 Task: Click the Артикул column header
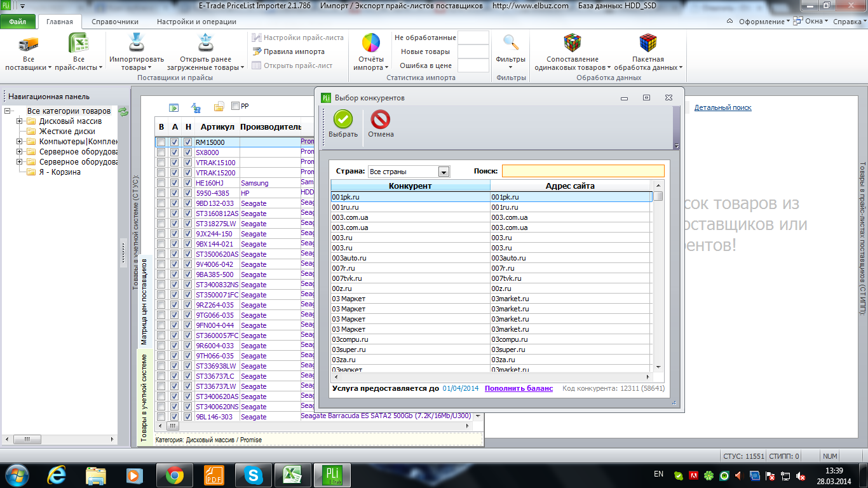click(217, 127)
